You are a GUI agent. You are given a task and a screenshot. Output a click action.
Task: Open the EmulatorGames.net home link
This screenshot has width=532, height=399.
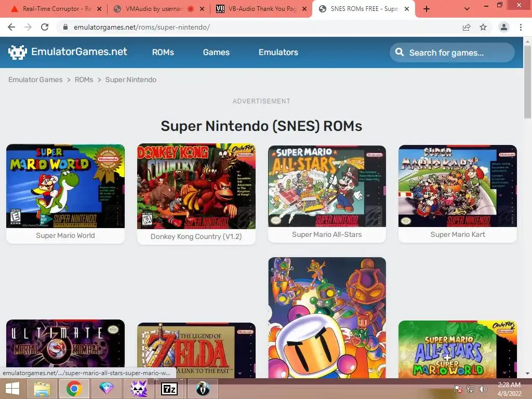click(x=79, y=51)
